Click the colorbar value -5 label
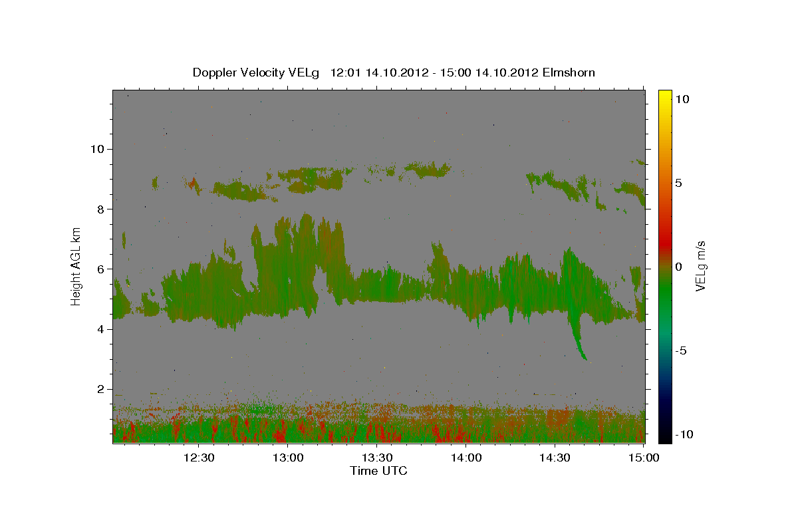The height and width of the screenshot is (532, 798). pos(681,350)
